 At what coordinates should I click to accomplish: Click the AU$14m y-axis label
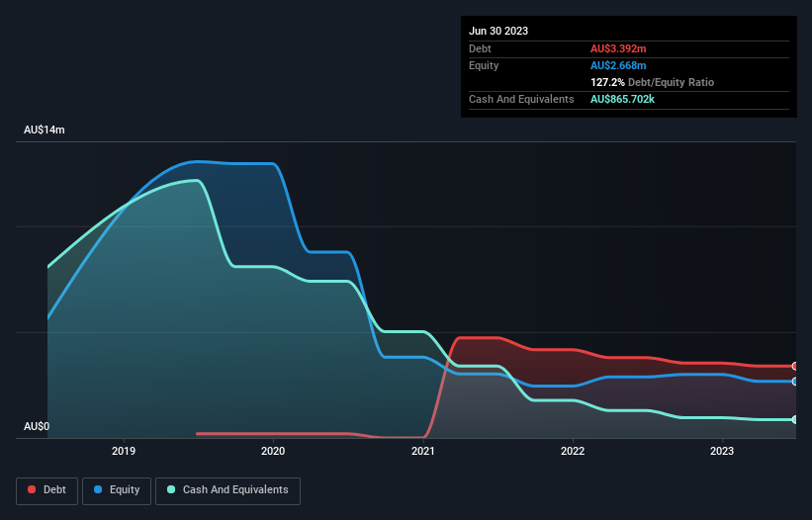click(45, 130)
